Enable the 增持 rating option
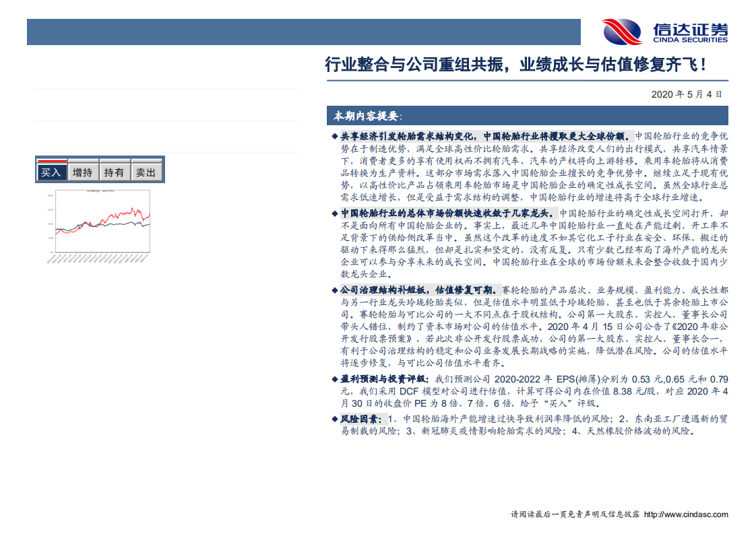This screenshot has width=756, height=534. [x=82, y=172]
